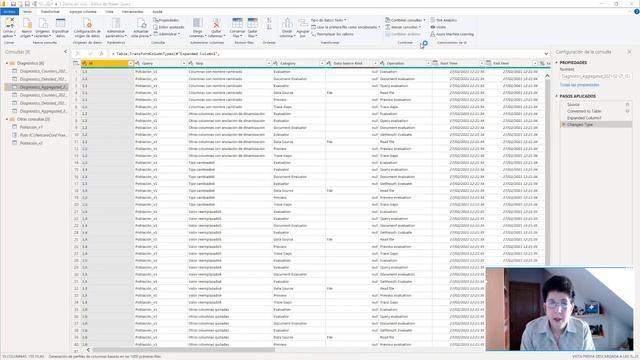Screen dimensions: 640x360
Task: Open the table menu icon at grid corner
Action: [76, 63]
